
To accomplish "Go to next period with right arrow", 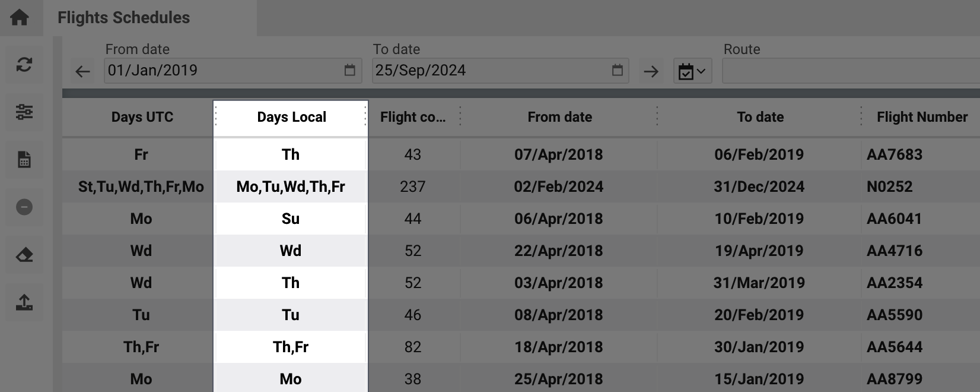I will (x=651, y=72).
